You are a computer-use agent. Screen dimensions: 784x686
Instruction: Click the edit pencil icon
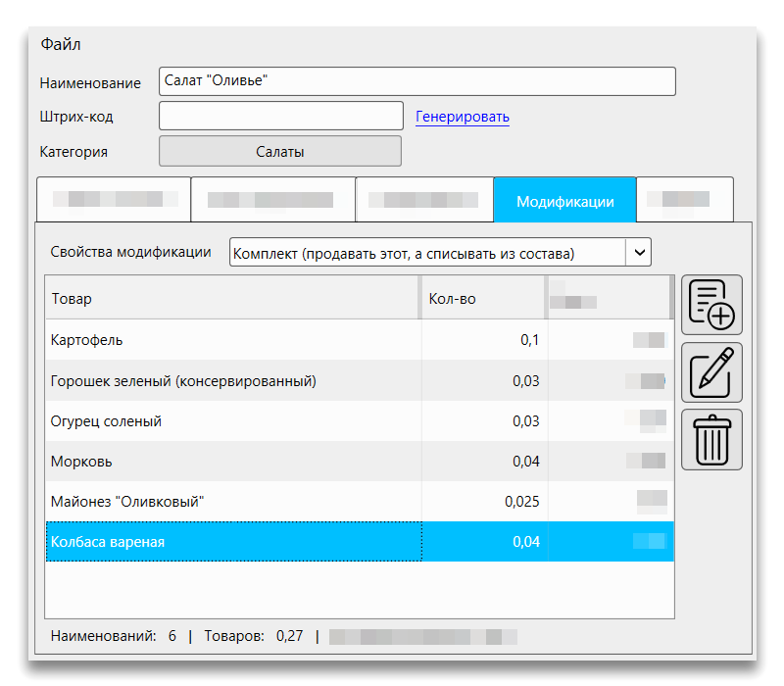(711, 372)
